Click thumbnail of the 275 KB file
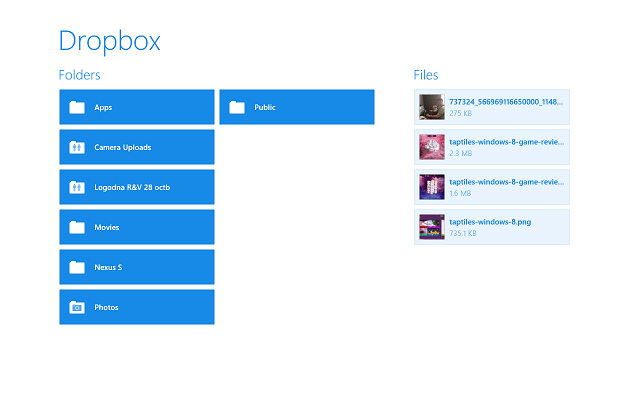 click(x=432, y=107)
